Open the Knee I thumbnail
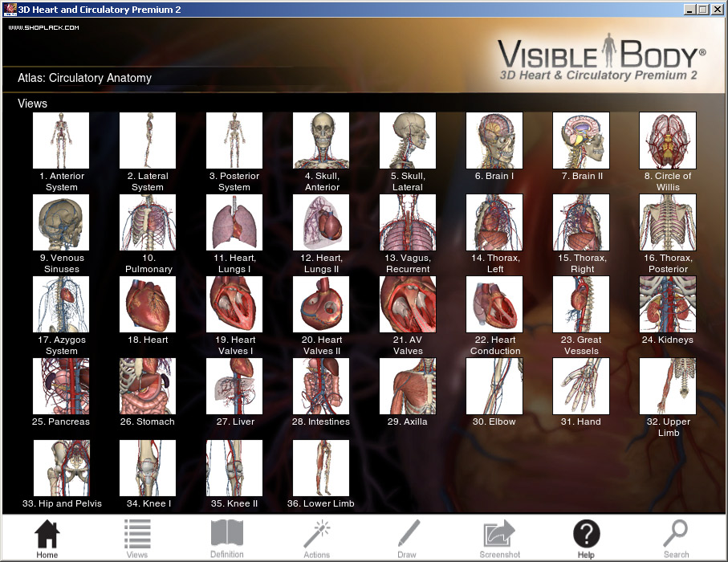Viewport: 728px width, 562px height. tap(148, 468)
